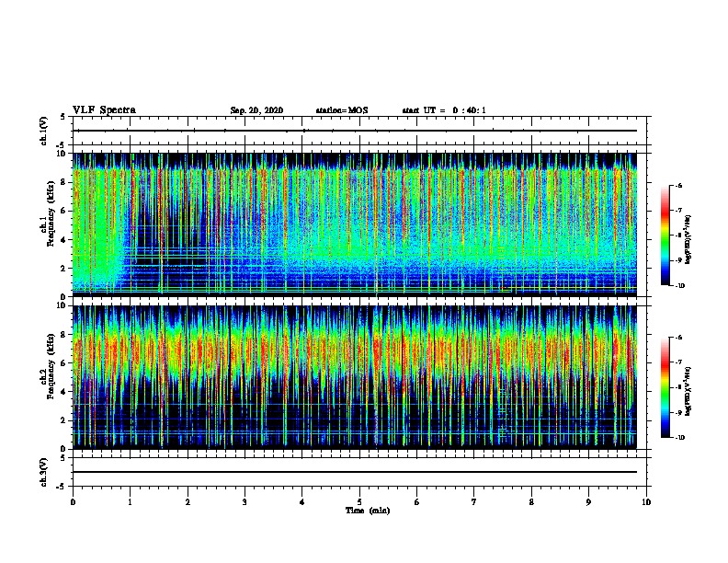728x563 pixels.
Task: Click the 'start UT = 0:40:1' text
Action: point(444,110)
